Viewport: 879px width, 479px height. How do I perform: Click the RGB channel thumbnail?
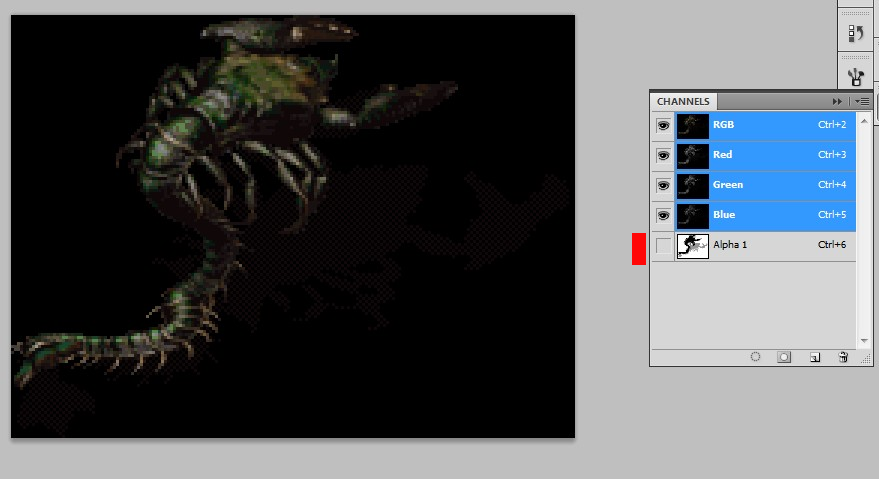pyautogui.click(x=692, y=126)
